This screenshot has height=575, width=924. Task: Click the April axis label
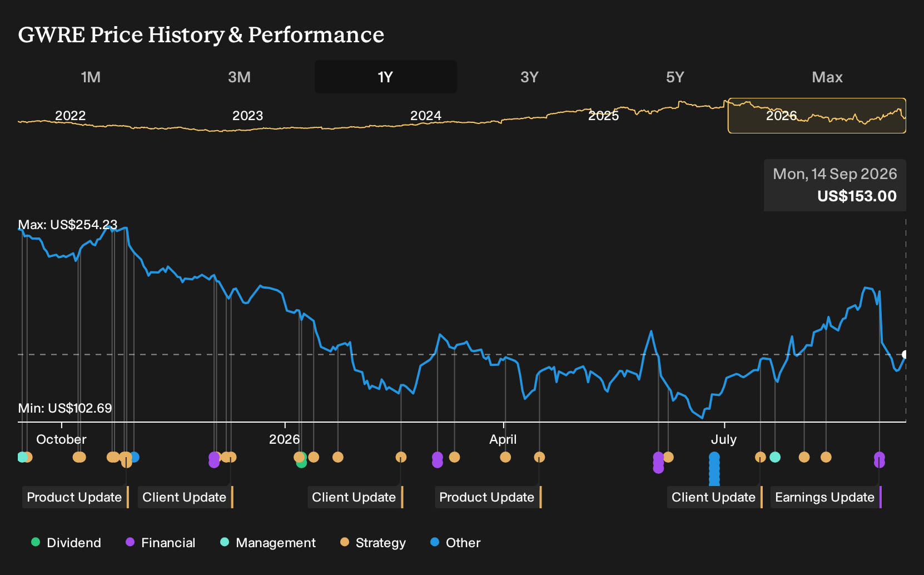coord(503,439)
